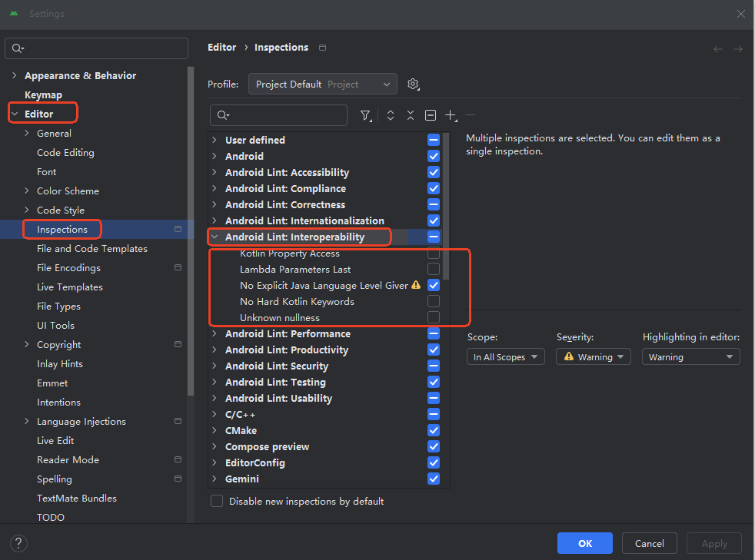This screenshot has width=755, height=560.
Task: Open the Profile dropdown
Action: pos(323,84)
